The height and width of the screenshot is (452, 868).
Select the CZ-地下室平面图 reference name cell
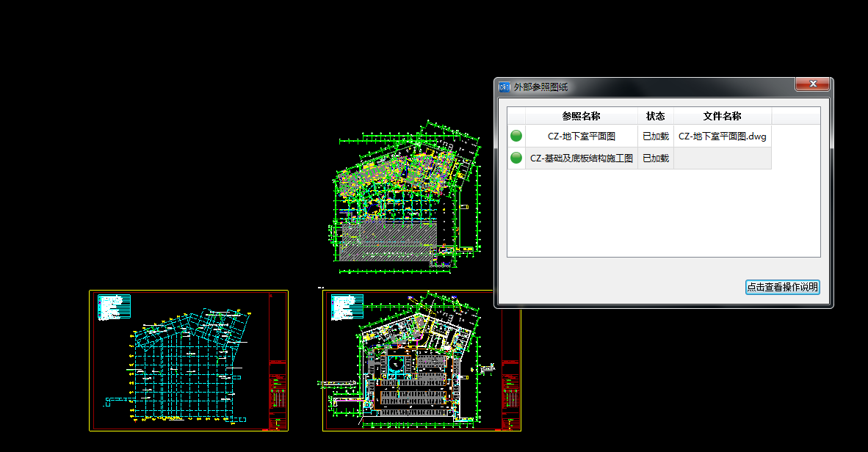[581, 136]
